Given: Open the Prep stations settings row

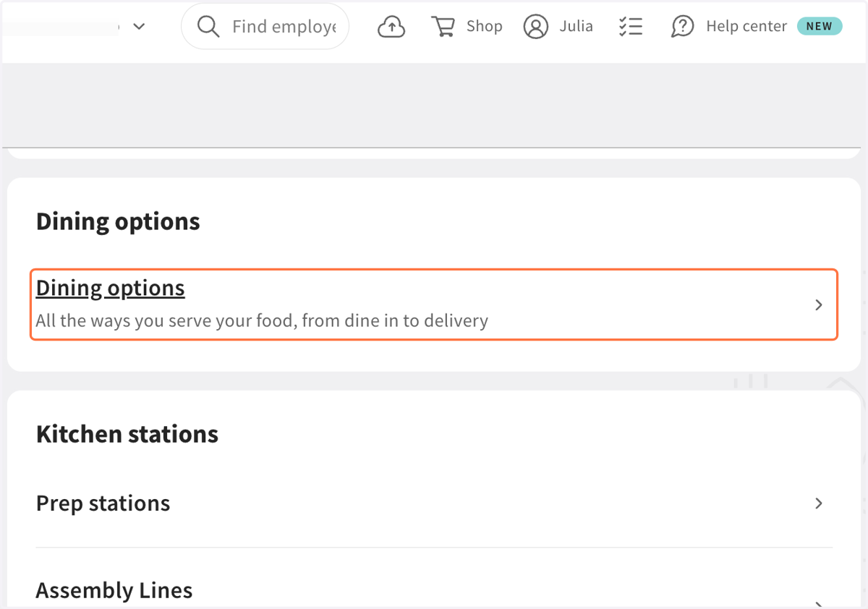Looking at the screenshot, I should [434, 503].
